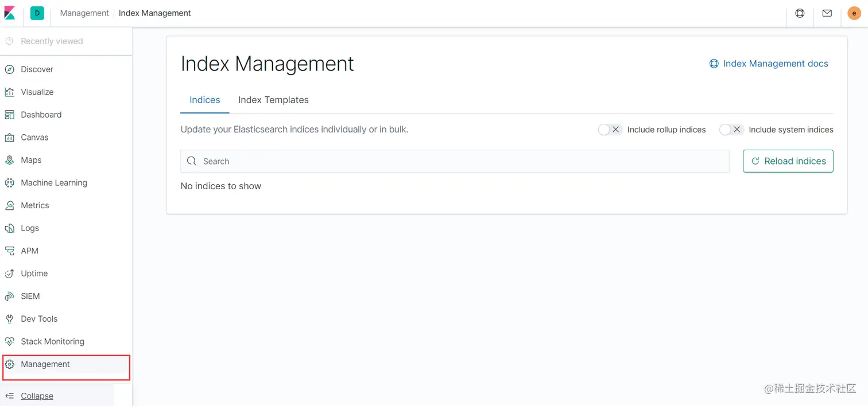Click the Maps icon
The height and width of the screenshot is (406, 868).
(9, 160)
